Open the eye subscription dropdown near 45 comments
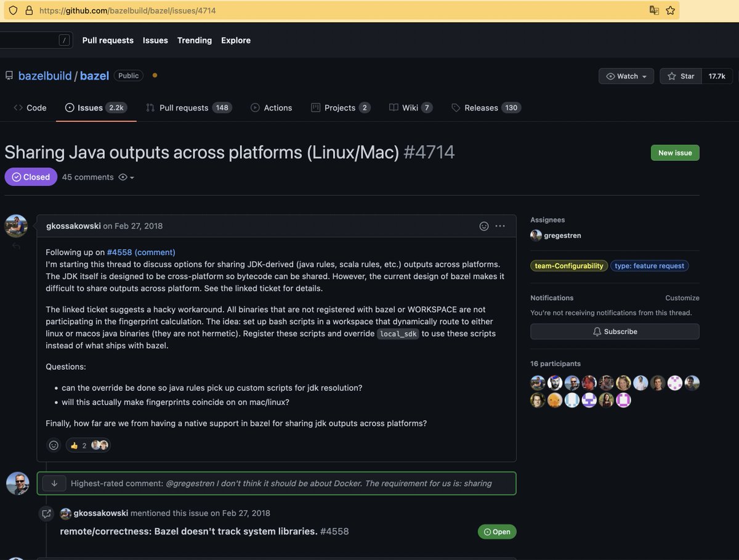739x560 pixels. tap(126, 177)
